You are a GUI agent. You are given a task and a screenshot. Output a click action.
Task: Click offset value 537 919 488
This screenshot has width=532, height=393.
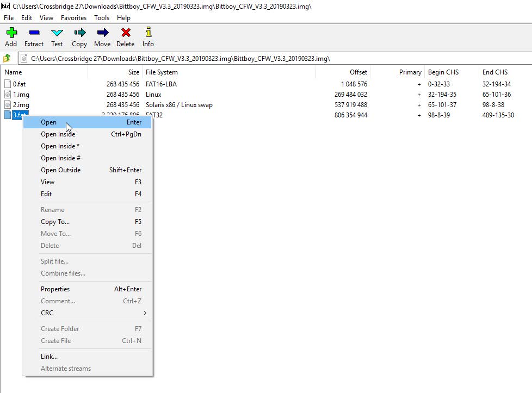click(351, 105)
